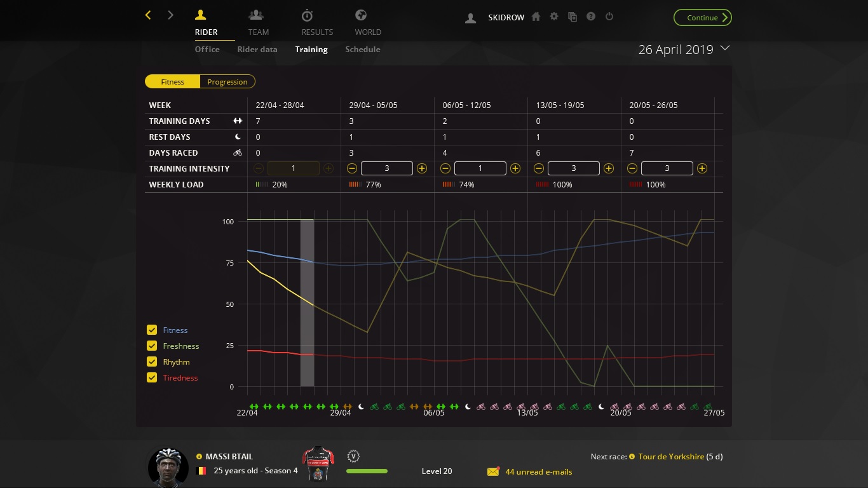Screen dimensions: 868x493
Task: Click the SKIDROW user profile icon
Action: 470,18
